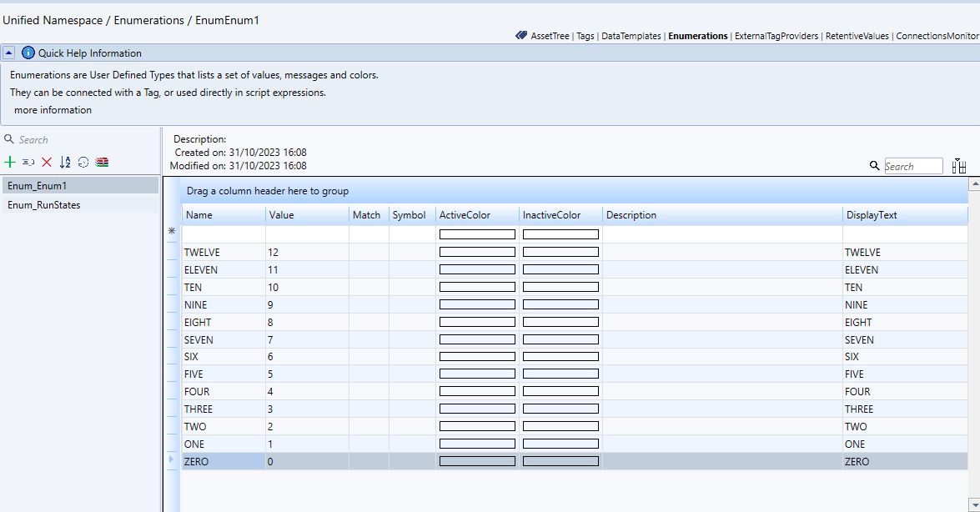Click the red X delete icon

47,162
